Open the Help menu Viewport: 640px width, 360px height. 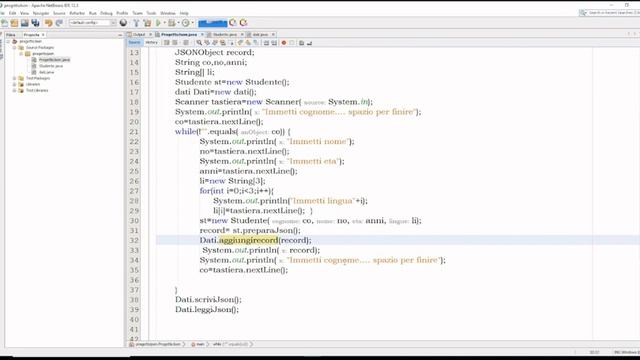184,13
